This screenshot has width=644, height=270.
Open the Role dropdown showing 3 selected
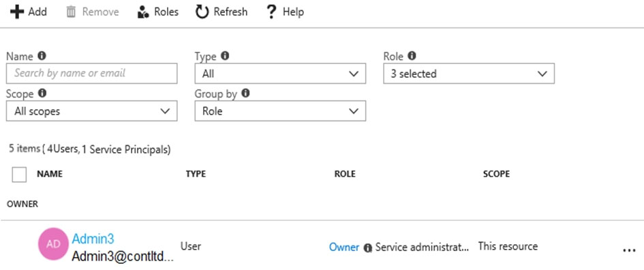(x=469, y=74)
